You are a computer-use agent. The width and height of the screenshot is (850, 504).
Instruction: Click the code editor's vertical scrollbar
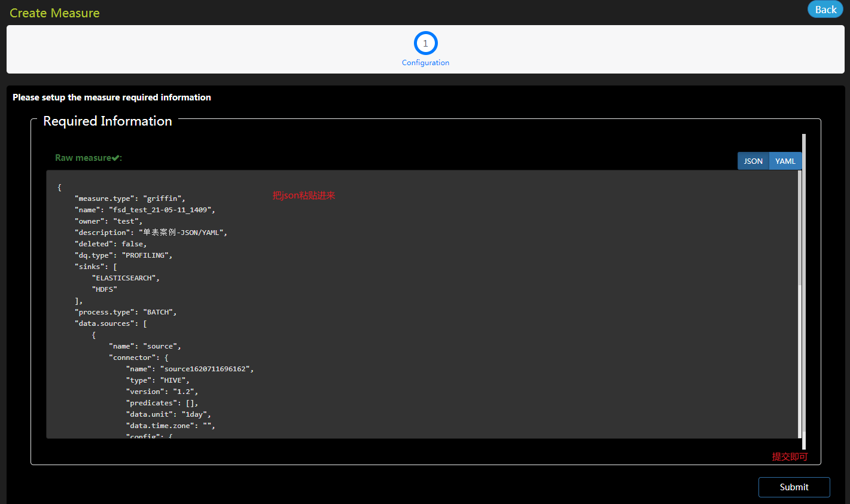(x=799, y=227)
